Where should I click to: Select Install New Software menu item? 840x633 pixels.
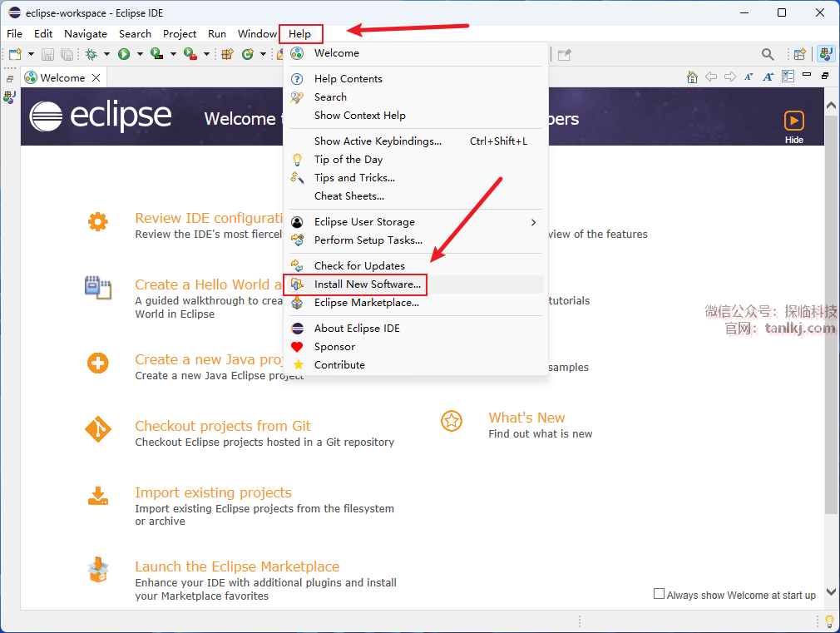pos(367,284)
